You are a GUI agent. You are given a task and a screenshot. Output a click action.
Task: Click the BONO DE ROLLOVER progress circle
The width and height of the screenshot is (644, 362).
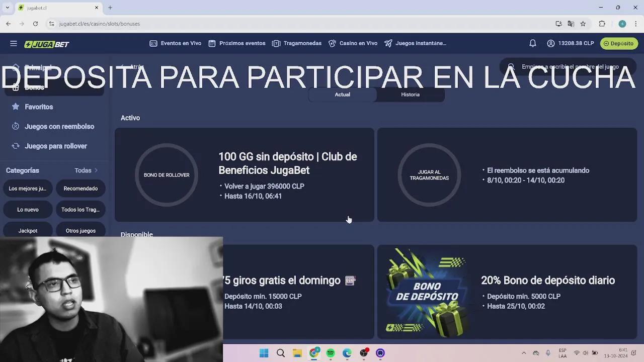[x=167, y=175]
